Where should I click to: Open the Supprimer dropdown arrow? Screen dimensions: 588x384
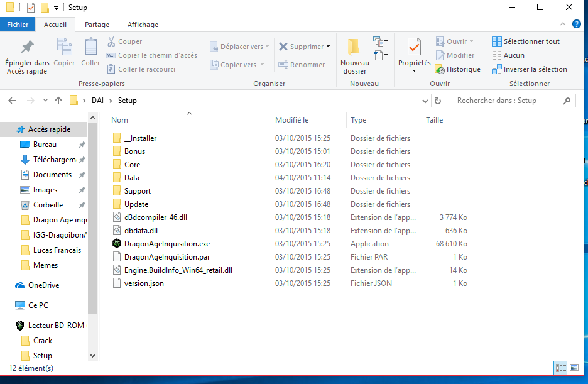[328, 47]
